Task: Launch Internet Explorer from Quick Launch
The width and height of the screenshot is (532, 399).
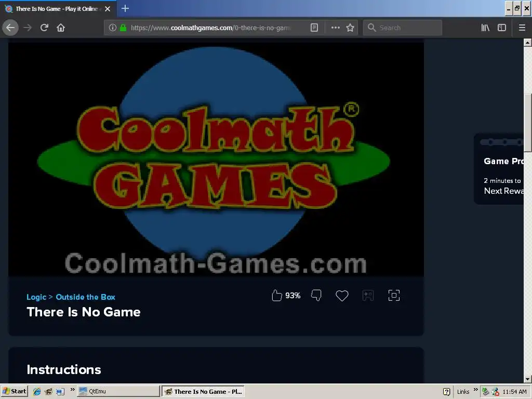Action: (37, 392)
